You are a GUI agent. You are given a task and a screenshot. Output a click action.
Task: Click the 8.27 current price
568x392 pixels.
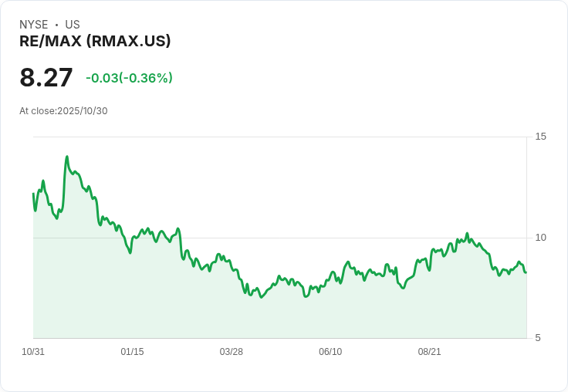(46, 78)
